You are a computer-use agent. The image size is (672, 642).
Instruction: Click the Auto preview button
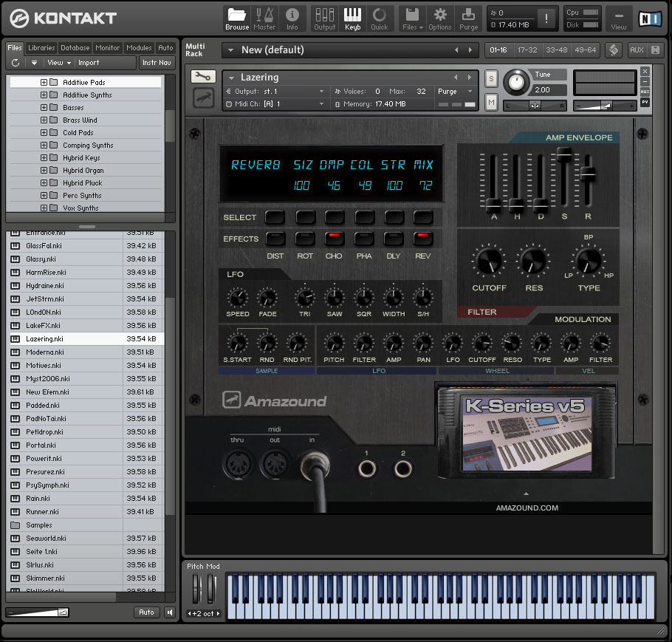pyautogui.click(x=146, y=612)
